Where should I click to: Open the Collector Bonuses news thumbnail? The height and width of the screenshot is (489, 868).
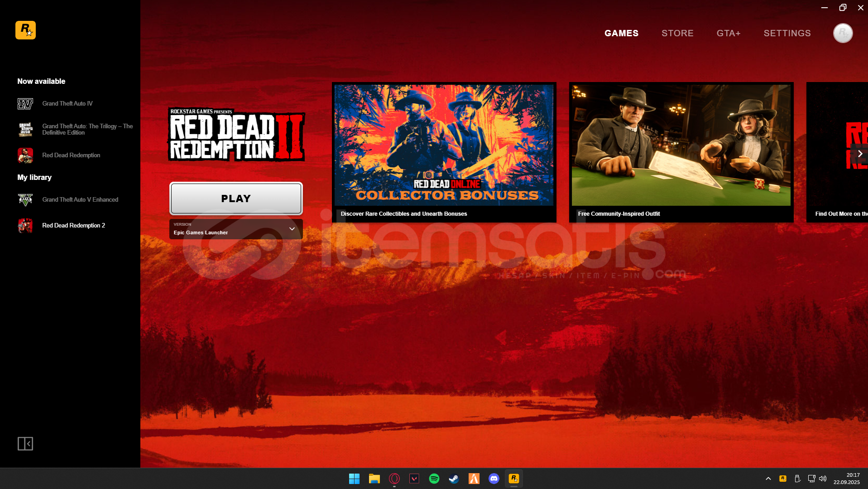444,145
